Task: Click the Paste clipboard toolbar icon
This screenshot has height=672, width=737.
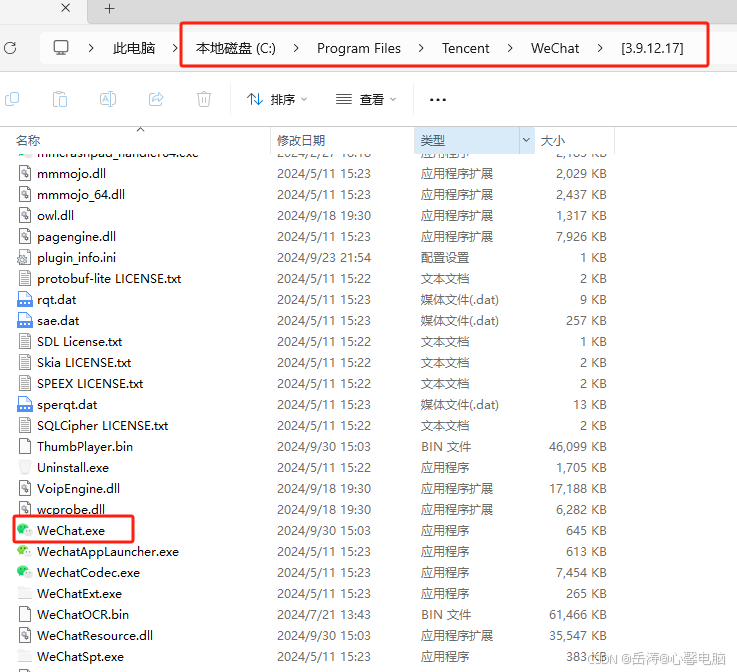Action: tap(60, 99)
